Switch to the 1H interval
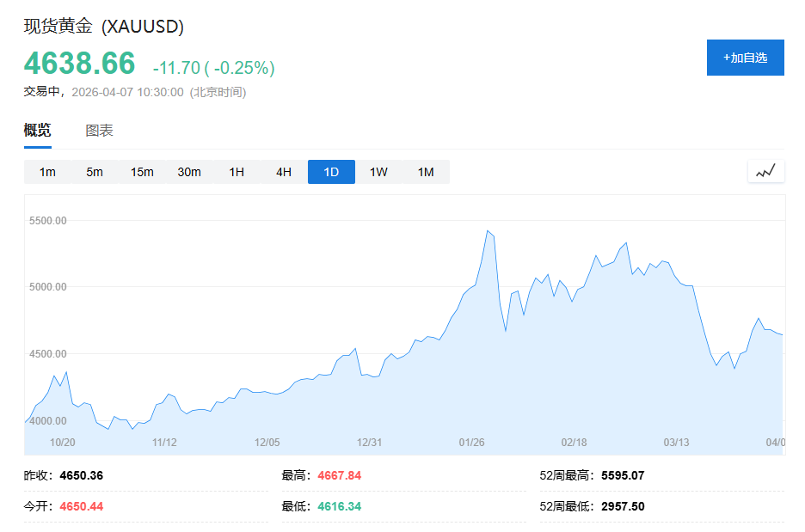This screenshot has height=532, width=805. click(237, 171)
